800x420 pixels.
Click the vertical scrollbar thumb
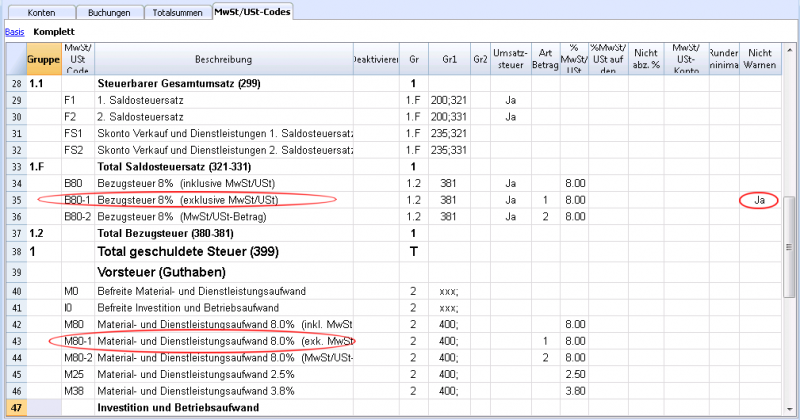[789, 246]
